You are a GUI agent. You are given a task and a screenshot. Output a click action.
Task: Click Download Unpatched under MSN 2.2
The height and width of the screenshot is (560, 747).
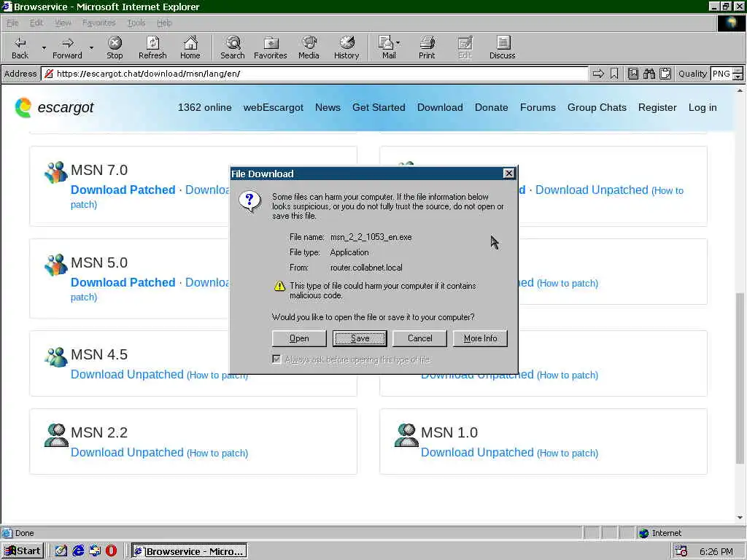127,452
